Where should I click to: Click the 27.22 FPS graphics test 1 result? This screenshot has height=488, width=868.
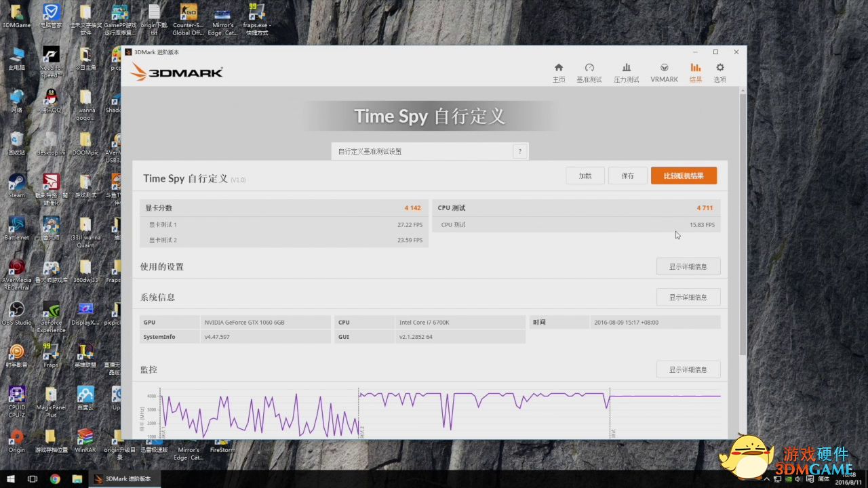coord(410,224)
